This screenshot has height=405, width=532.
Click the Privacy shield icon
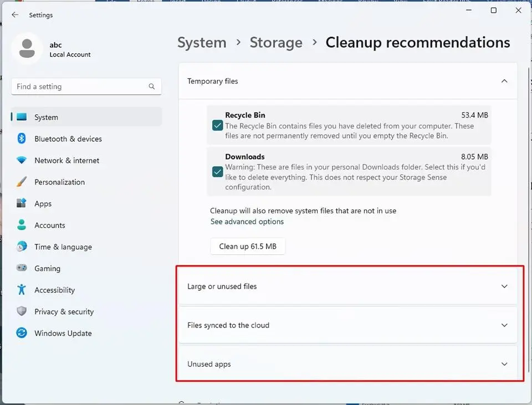22,311
